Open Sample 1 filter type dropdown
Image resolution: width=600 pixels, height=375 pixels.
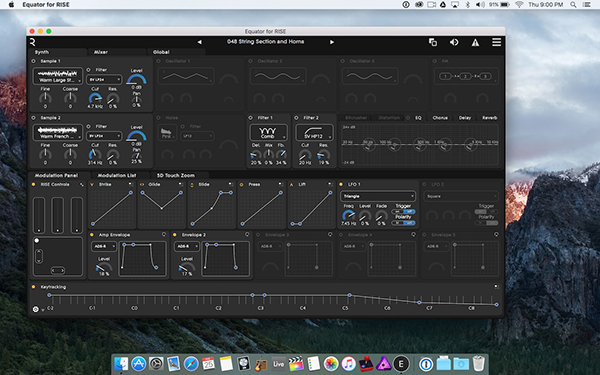(104, 80)
